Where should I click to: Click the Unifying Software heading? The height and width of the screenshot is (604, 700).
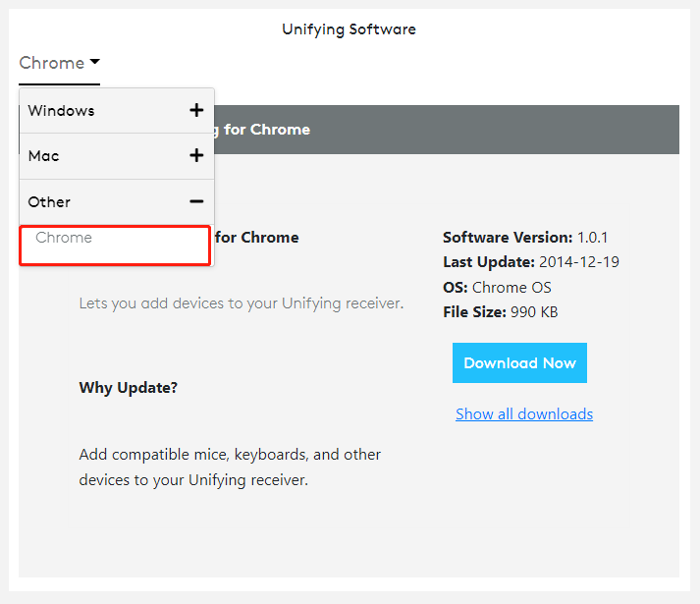pos(349,29)
